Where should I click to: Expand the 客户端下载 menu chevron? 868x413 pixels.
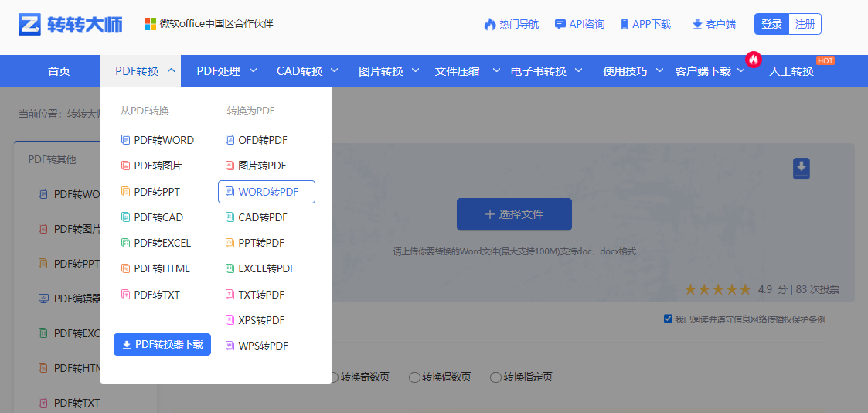(741, 70)
